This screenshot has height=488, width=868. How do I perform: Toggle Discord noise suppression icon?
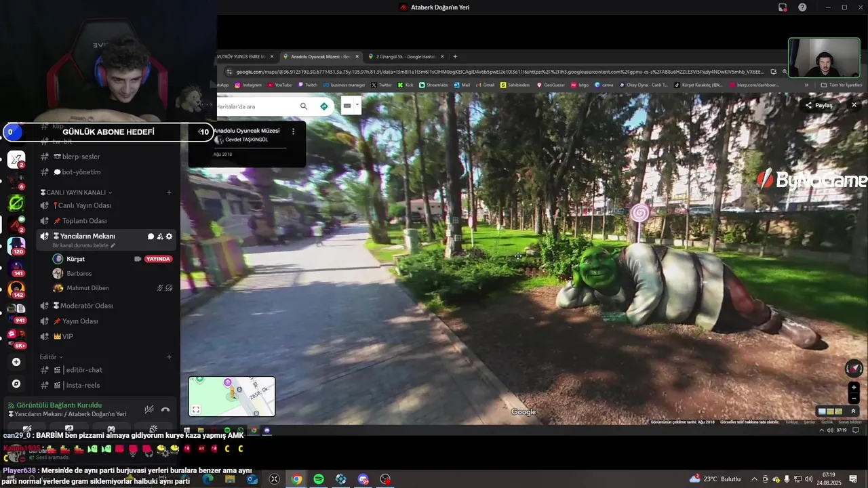point(149,409)
